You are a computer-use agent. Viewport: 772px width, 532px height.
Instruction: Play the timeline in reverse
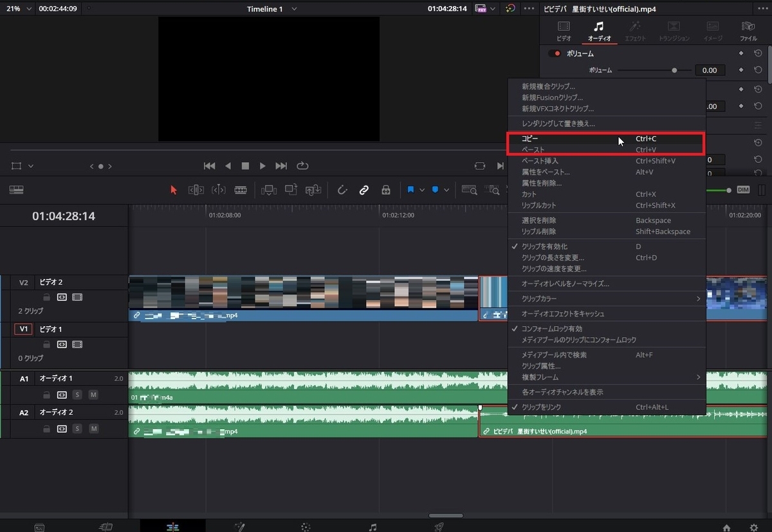228,166
